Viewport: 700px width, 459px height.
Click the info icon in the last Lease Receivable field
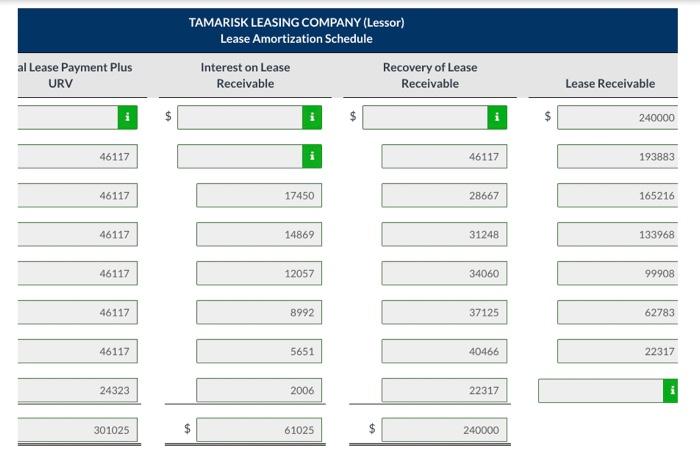[x=671, y=391]
